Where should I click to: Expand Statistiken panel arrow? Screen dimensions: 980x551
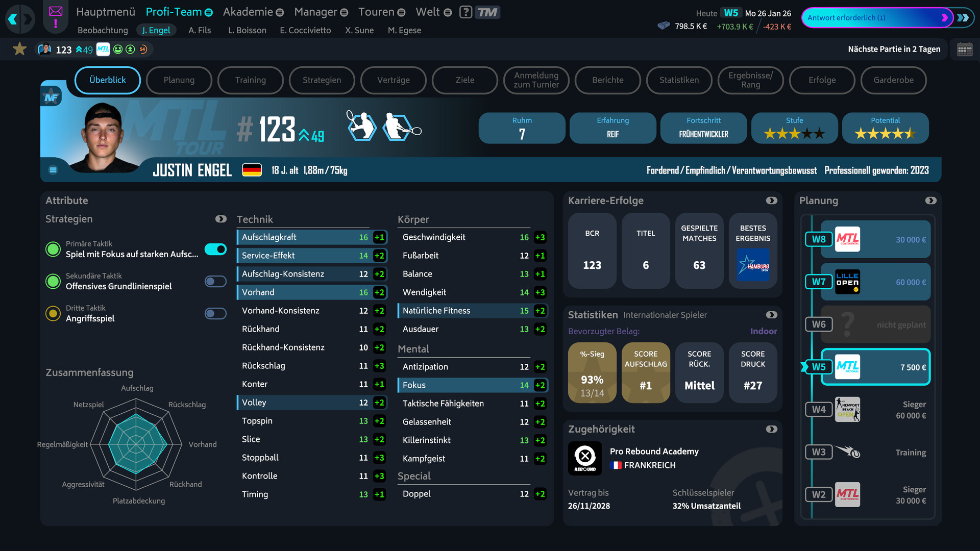[x=771, y=315]
